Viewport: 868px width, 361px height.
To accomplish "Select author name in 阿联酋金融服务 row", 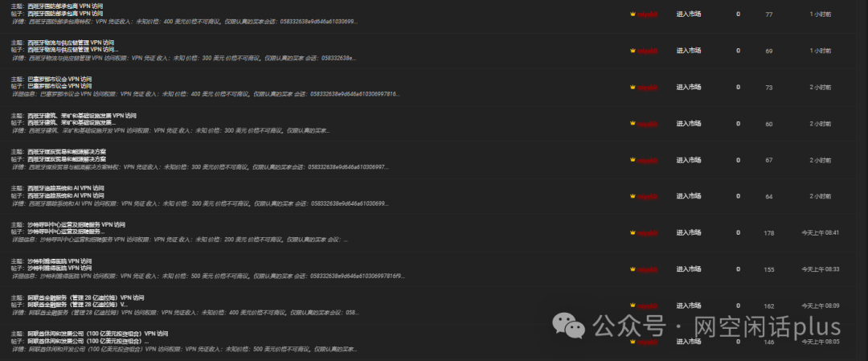I will [647, 306].
